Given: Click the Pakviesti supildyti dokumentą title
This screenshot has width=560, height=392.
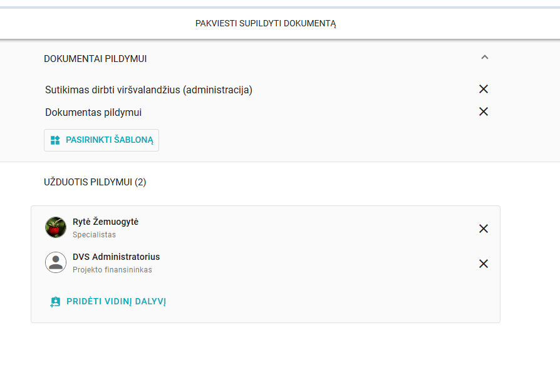Looking at the screenshot, I should point(266,24).
